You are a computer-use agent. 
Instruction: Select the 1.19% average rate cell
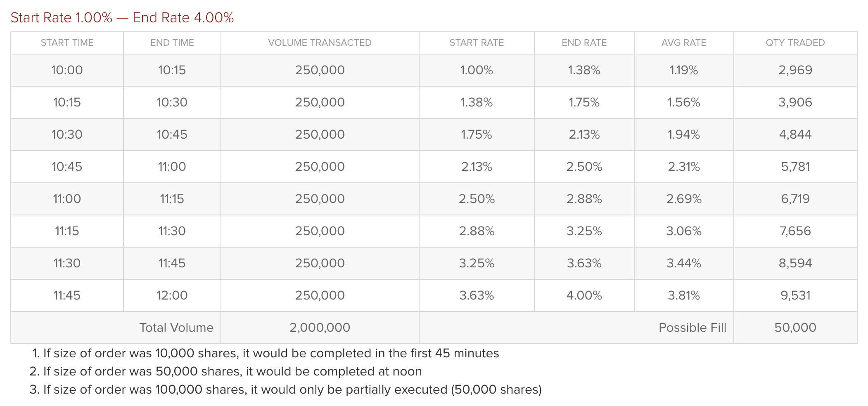683,70
